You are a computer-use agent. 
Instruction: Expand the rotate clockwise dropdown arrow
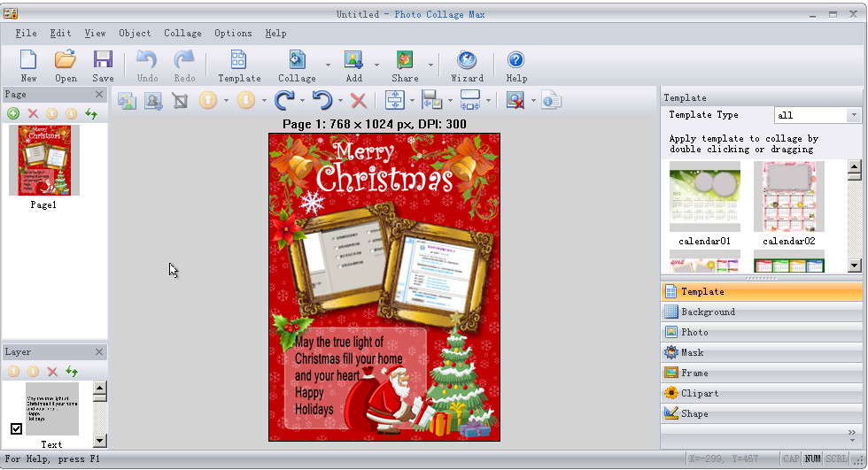tap(302, 101)
